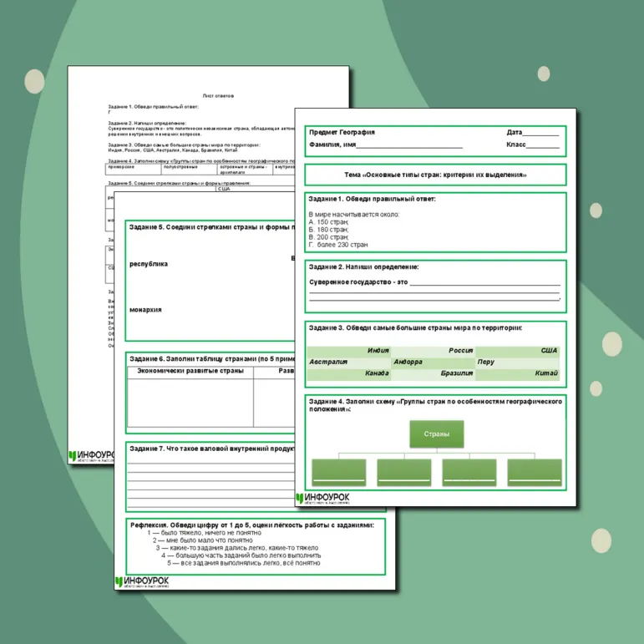Click the 'полуостровные' cell on the answer sheet
The image size is (644, 644).
click(x=189, y=170)
